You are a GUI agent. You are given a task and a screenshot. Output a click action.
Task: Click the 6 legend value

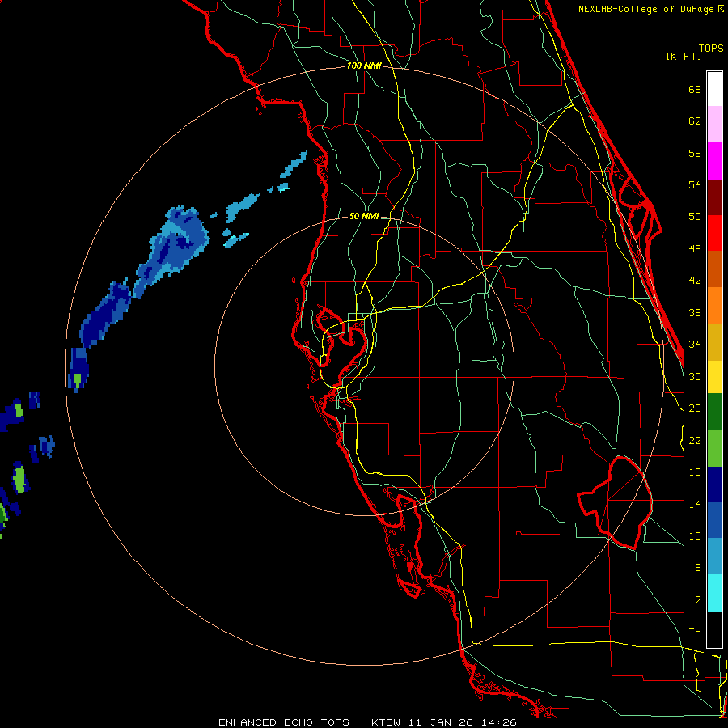pos(697,568)
